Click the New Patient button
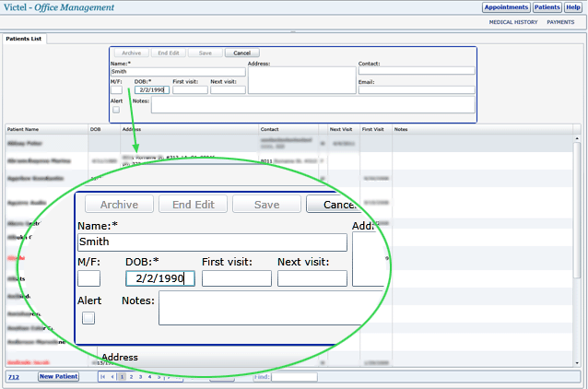 58,377
